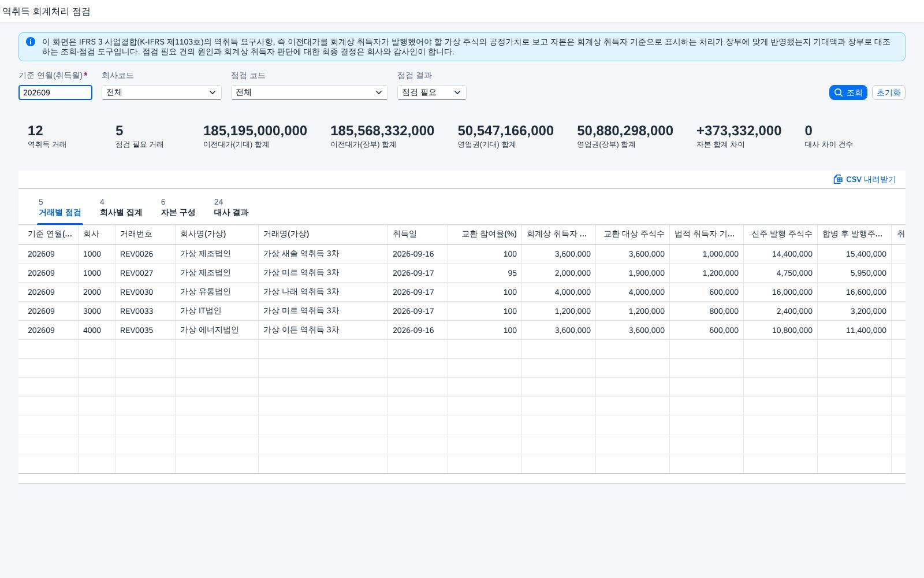Switch to the 회사별 집계 tab

121,208
